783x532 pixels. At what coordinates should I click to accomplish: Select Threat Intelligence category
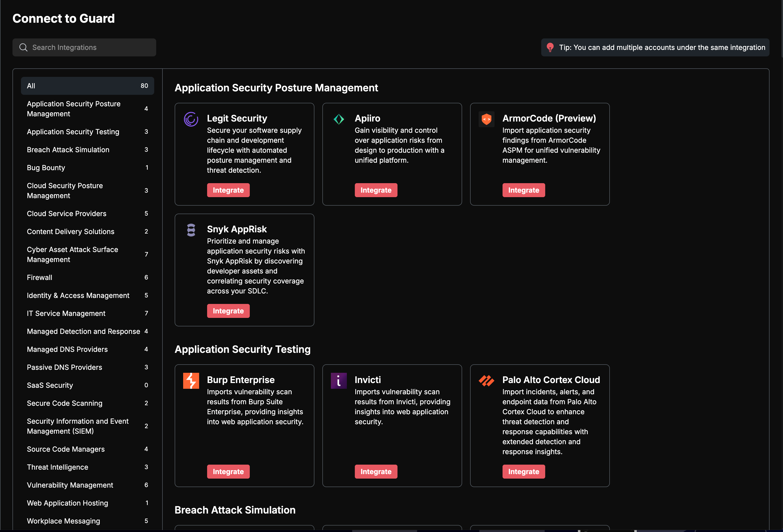tap(87, 467)
